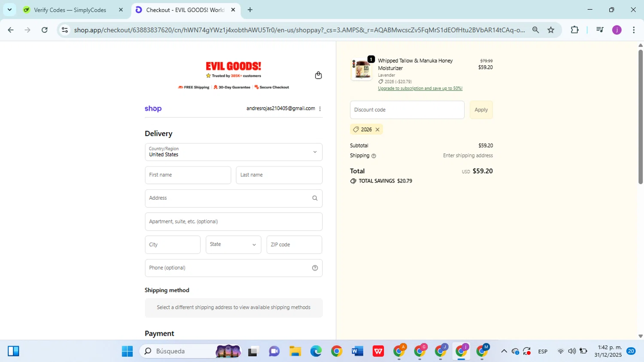Select the Checkout - EVIL GOODS tab
644x362 pixels.
click(x=186, y=9)
